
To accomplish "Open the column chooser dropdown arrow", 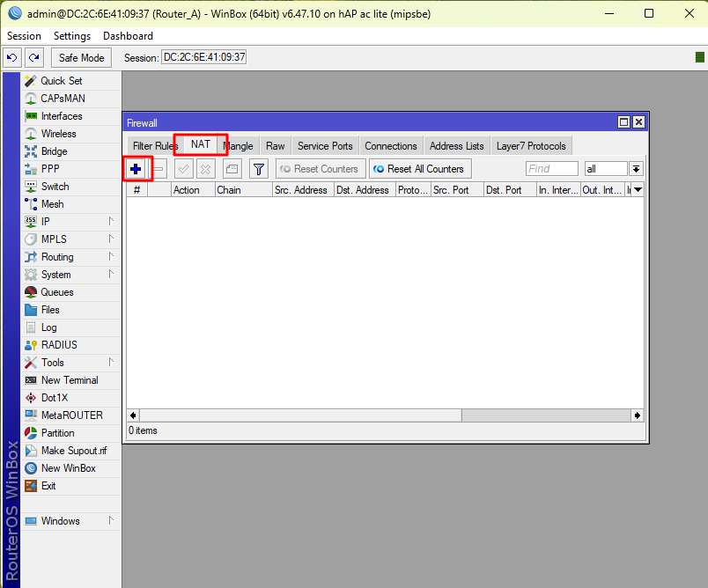I will point(638,189).
